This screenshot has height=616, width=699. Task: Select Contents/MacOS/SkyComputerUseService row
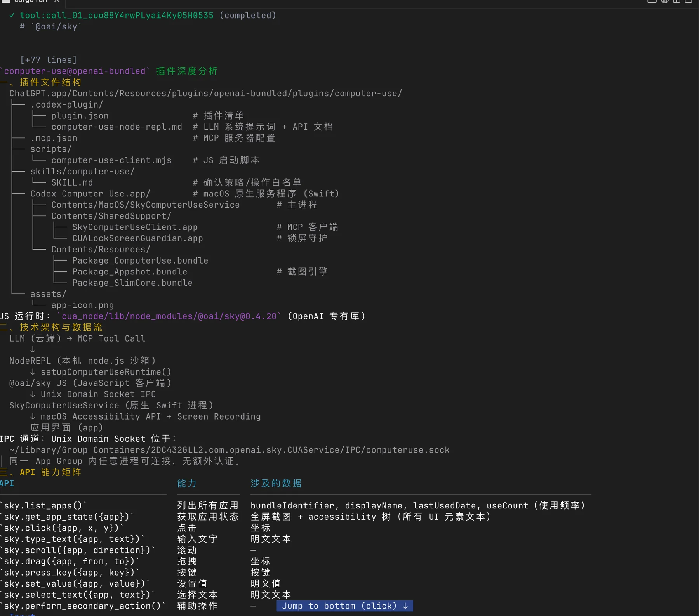pyautogui.click(x=146, y=205)
